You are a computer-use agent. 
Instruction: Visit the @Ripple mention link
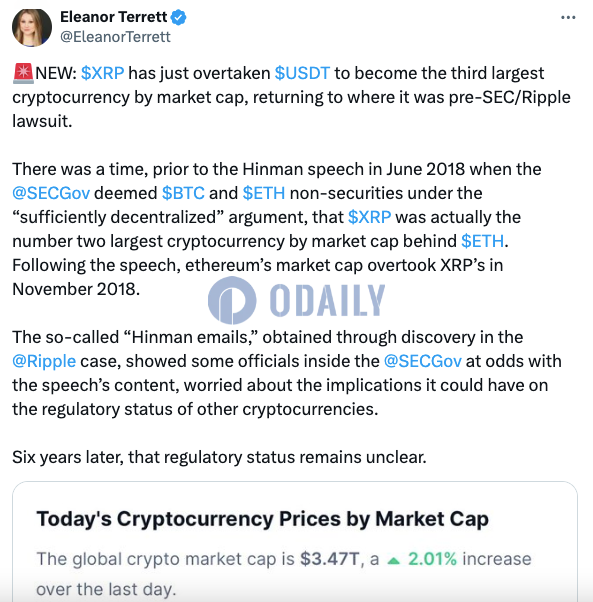(44, 362)
